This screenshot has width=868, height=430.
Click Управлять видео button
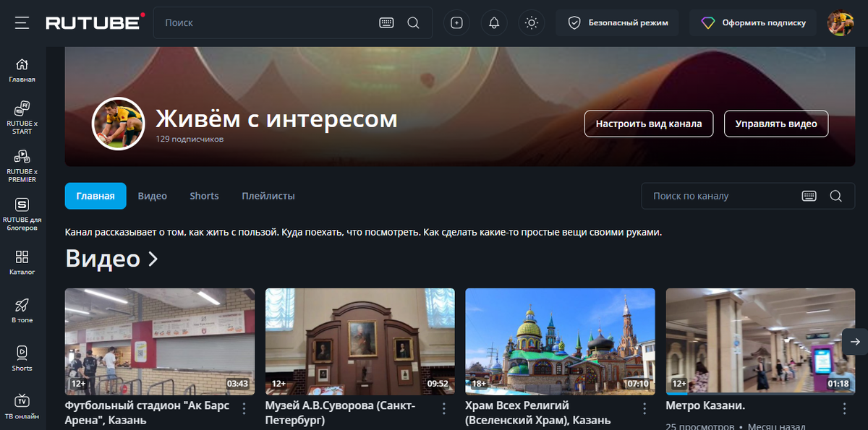point(776,124)
